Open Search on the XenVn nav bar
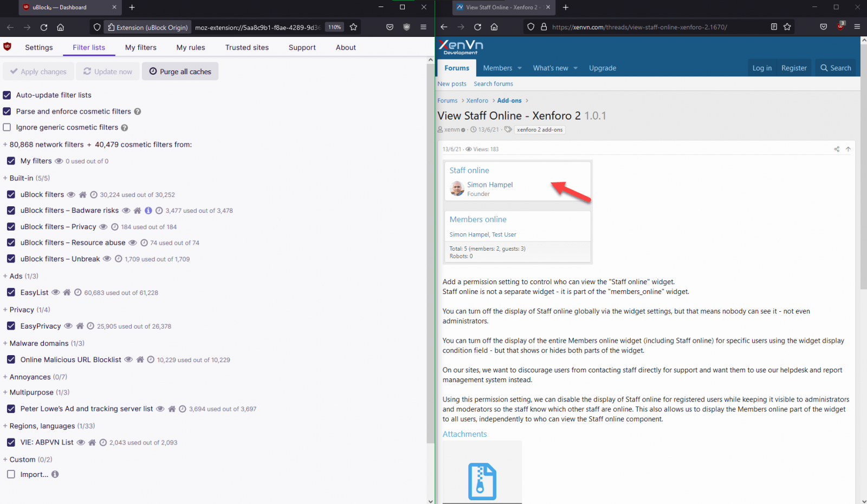Screen dimensions: 867x504 (836, 68)
